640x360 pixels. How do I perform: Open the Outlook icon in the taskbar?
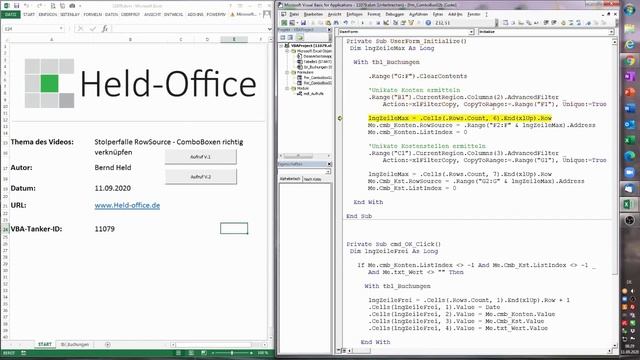click(x=630, y=124)
